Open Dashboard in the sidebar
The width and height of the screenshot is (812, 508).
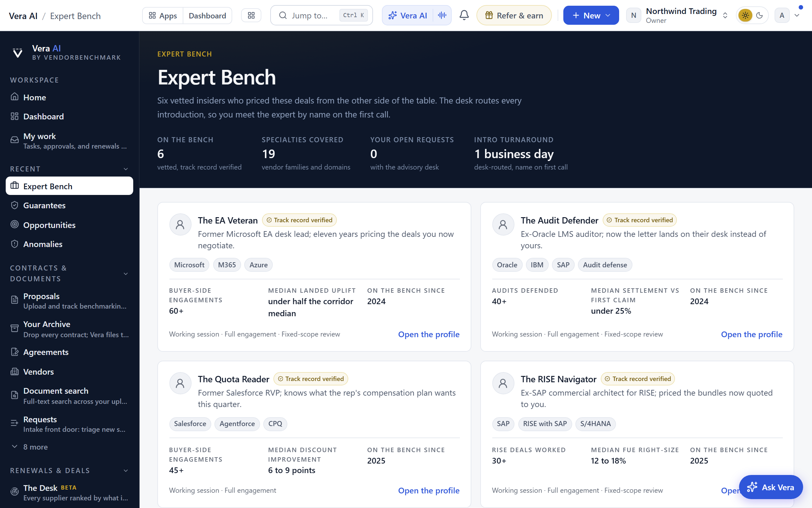pos(69,117)
